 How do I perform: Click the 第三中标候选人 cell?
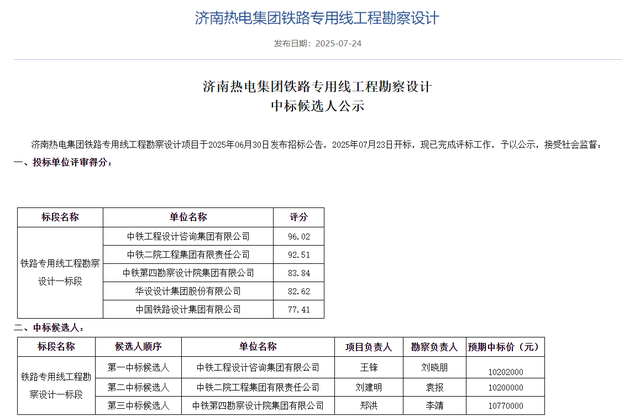[x=138, y=405]
